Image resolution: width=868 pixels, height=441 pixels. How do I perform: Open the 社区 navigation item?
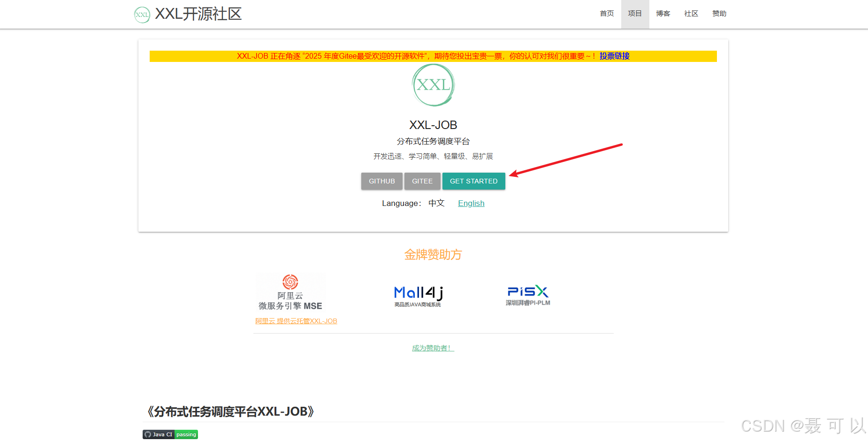tap(691, 14)
